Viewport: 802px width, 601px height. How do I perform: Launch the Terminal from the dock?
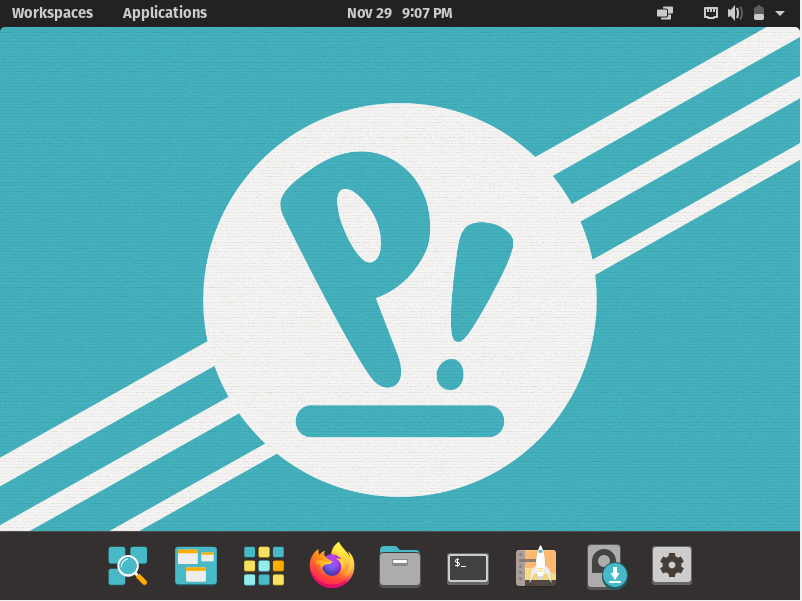point(468,568)
